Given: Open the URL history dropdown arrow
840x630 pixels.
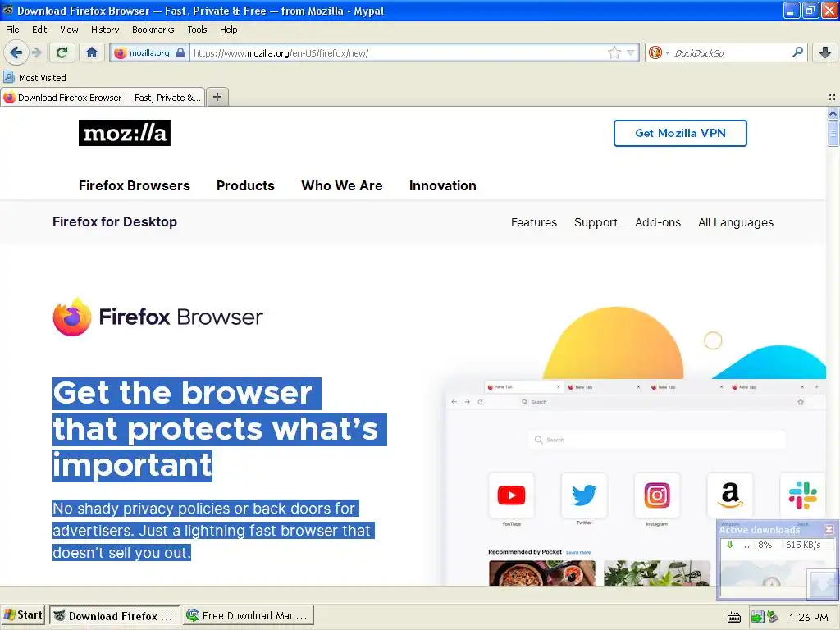Looking at the screenshot, I should pos(631,52).
